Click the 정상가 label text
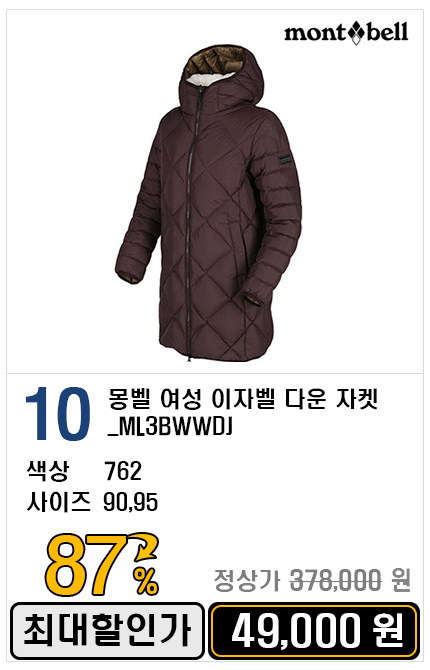 click(247, 581)
